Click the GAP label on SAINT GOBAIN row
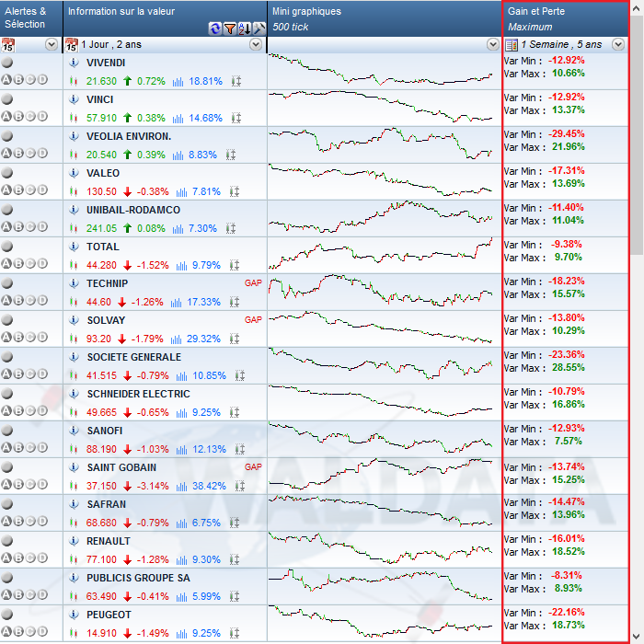The image size is (644, 644). pyautogui.click(x=253, y=467)
